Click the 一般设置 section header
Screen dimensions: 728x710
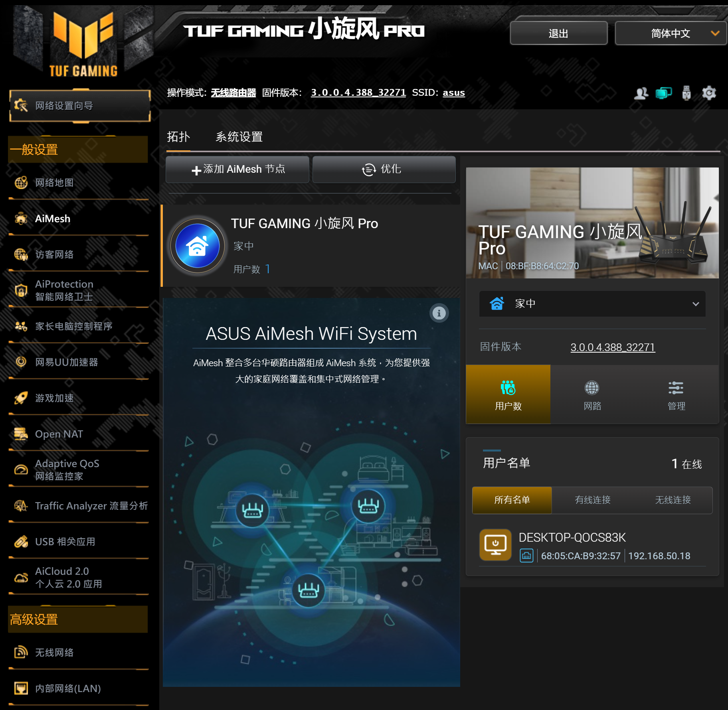coord(78,150)
